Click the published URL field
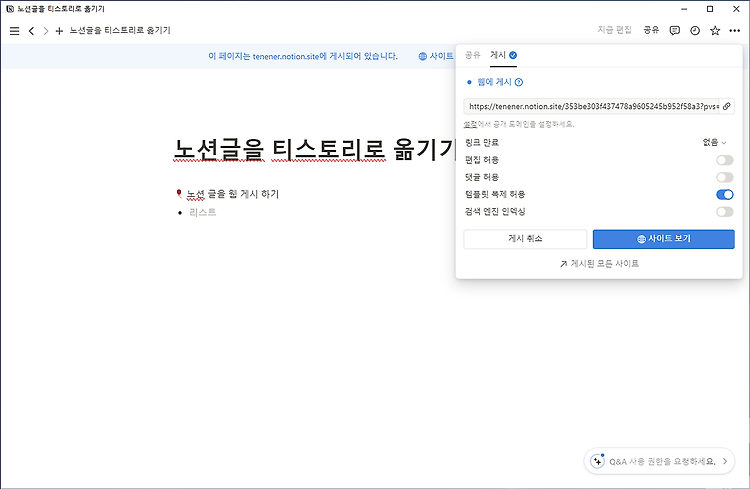 [593, 106]
